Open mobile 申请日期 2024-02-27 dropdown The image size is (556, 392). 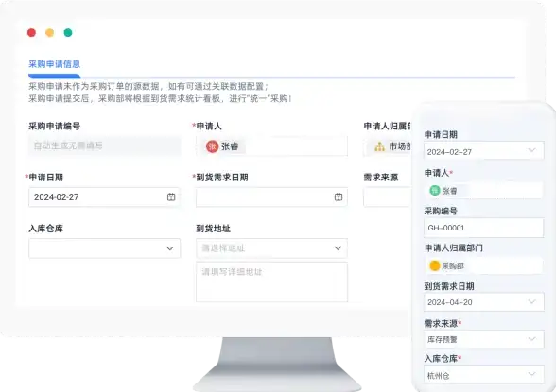(x=484, y=151)
